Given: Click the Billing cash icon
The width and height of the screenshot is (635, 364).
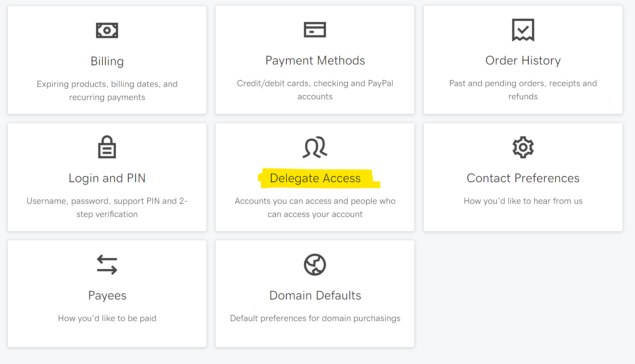Looking at the screenshot, I should pyautogui.click(x=107, y=30).
